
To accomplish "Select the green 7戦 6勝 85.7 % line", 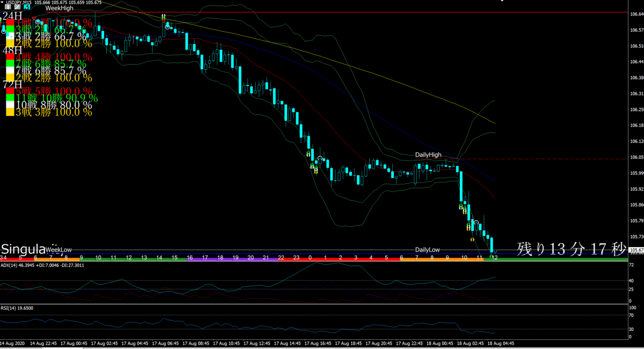I will (50, 64).
